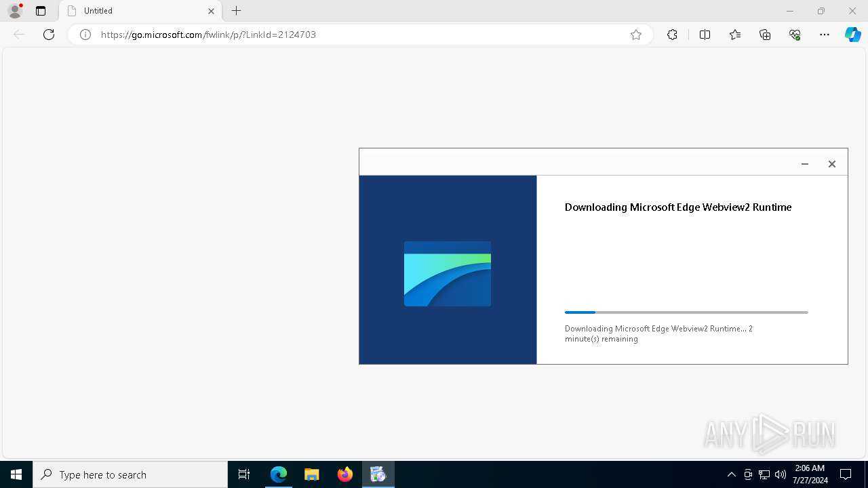Launch Microsoft Edge from the taskbar
Viewport: 868px width, 488px height.
click(279, 474)
